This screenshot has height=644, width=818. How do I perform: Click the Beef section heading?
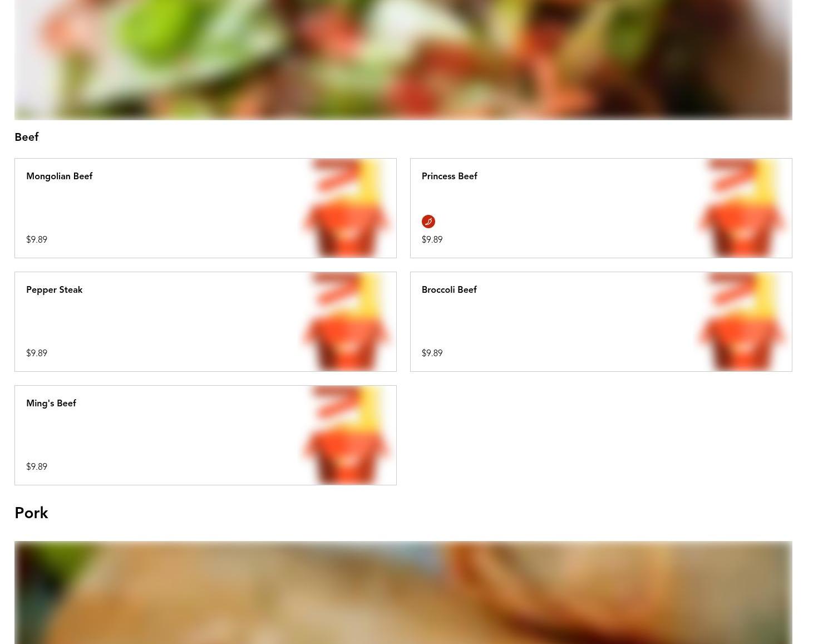pyautogui.click(x=26, y=137)
